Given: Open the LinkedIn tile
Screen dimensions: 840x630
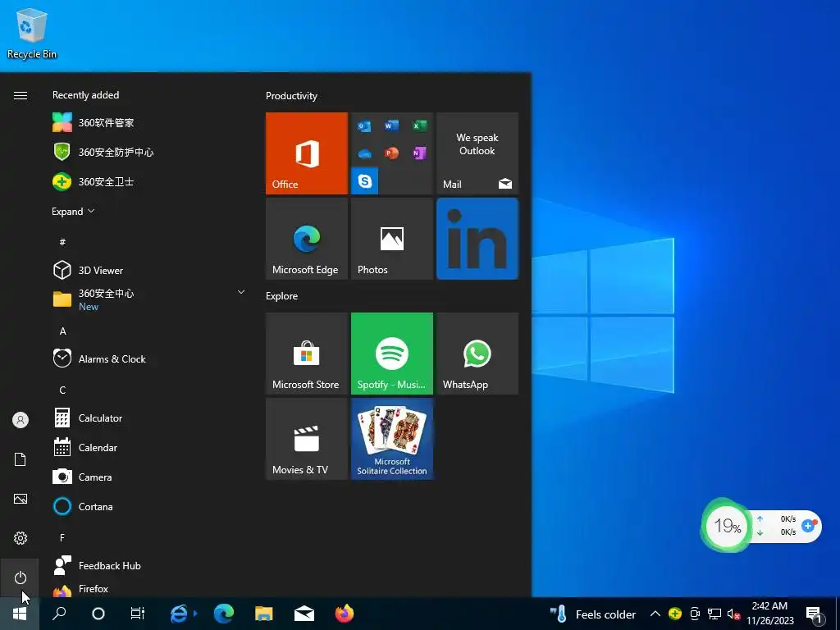Looking at the screenshot, I should click(x=477, y=239).
